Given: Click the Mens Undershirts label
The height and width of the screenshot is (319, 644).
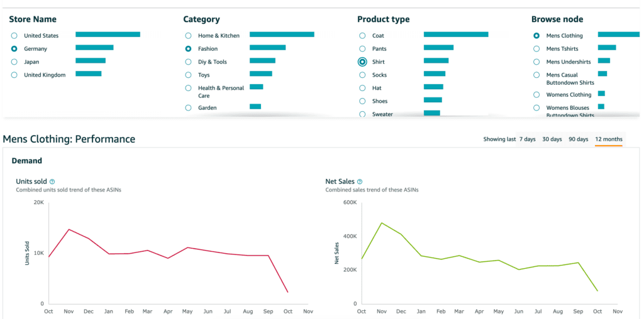Looking at the screenshot, I should (x=567, y=62).
